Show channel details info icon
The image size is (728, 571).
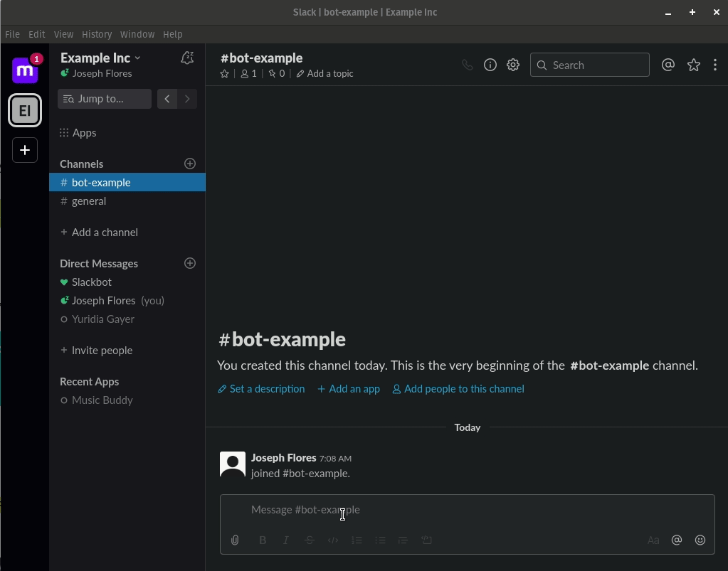490,65
